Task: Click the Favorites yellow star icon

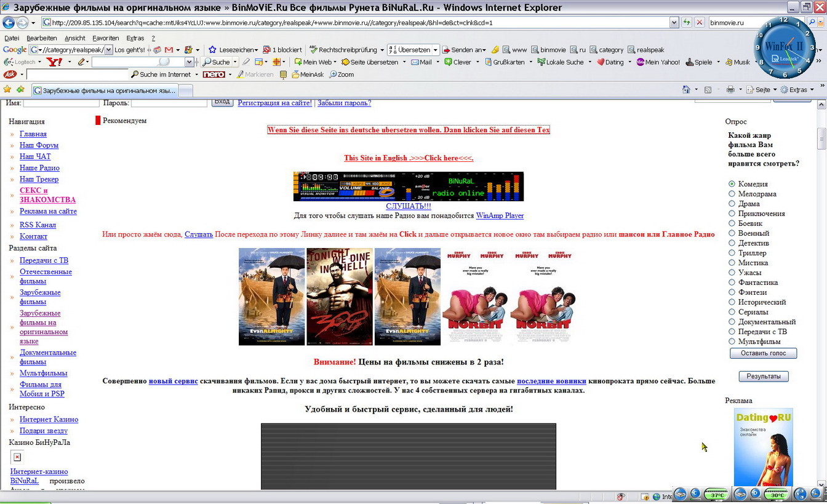Action: click(x=7, y=89)
